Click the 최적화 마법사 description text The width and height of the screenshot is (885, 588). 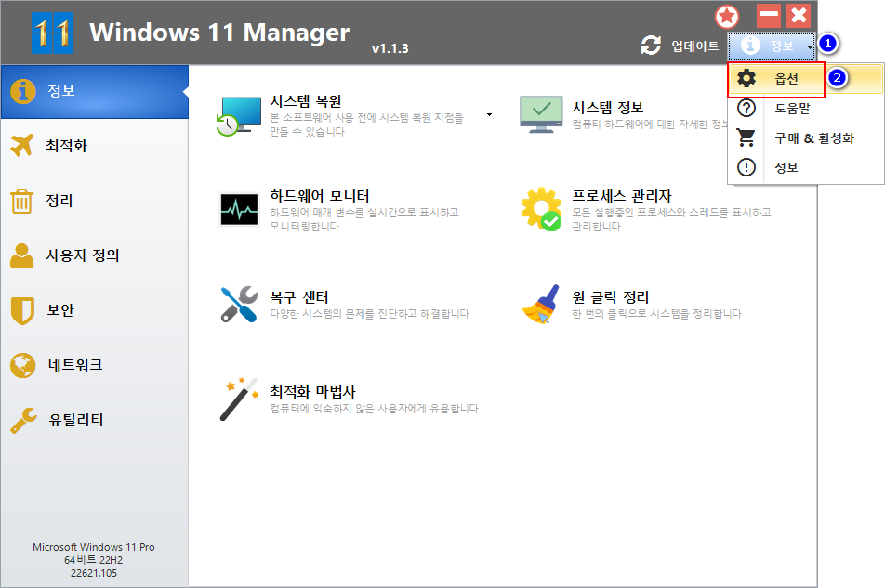tap(374, 408)
